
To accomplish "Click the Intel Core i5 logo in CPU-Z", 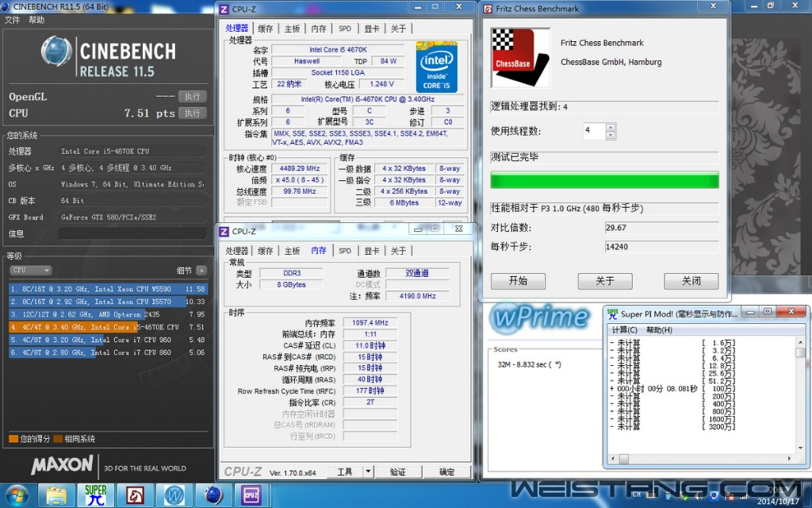I will tap(436, 67).
